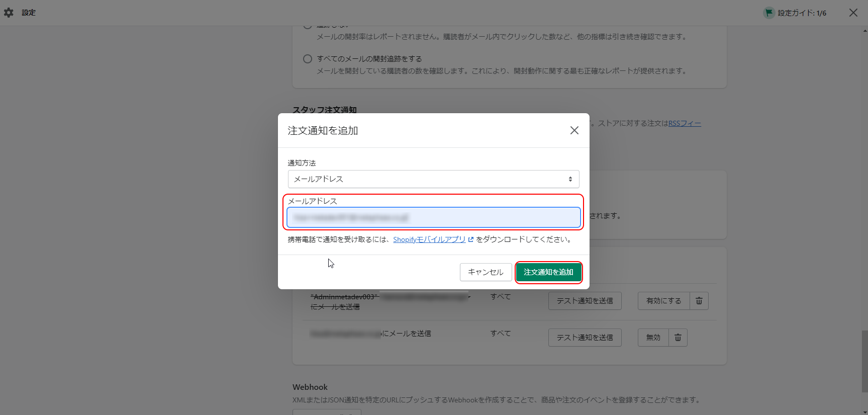Close the 注文通知を追加 dialog
This screenshot has height=415, width=868.
[574, 130]
